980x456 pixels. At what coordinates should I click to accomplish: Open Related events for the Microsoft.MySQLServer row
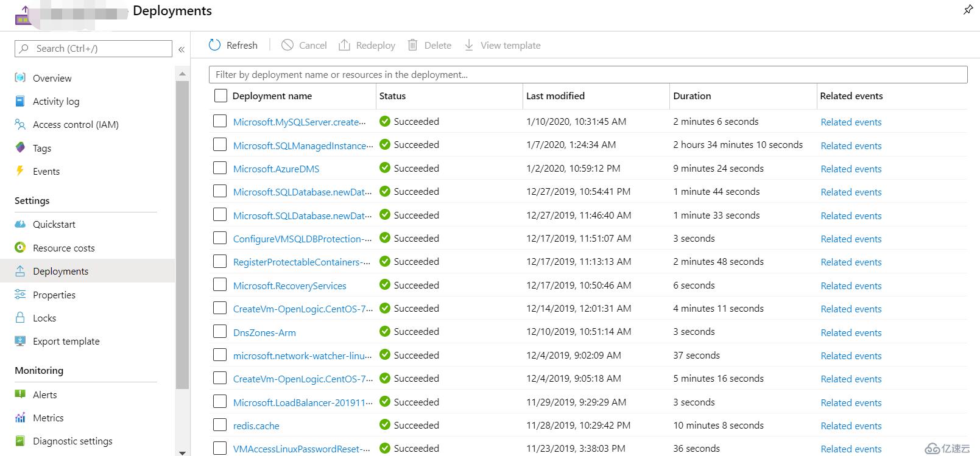[851, 122]
